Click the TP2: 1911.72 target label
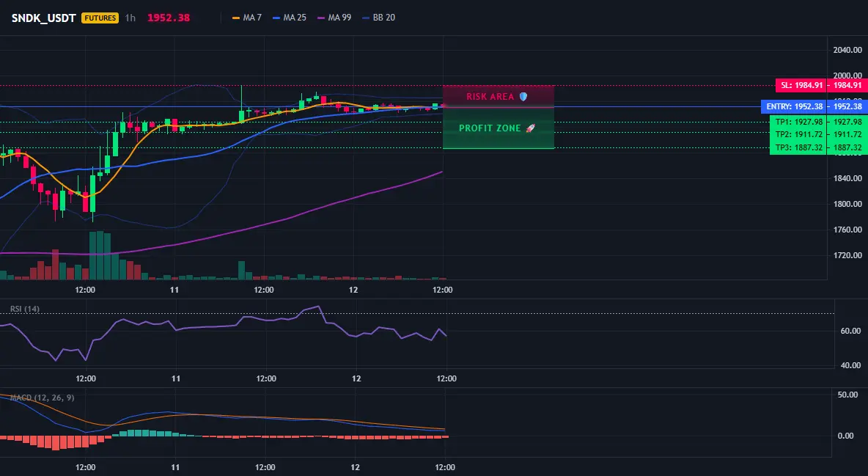Image resolution: width=868 pixels, height=476 pixels. [x=817, y=135]
